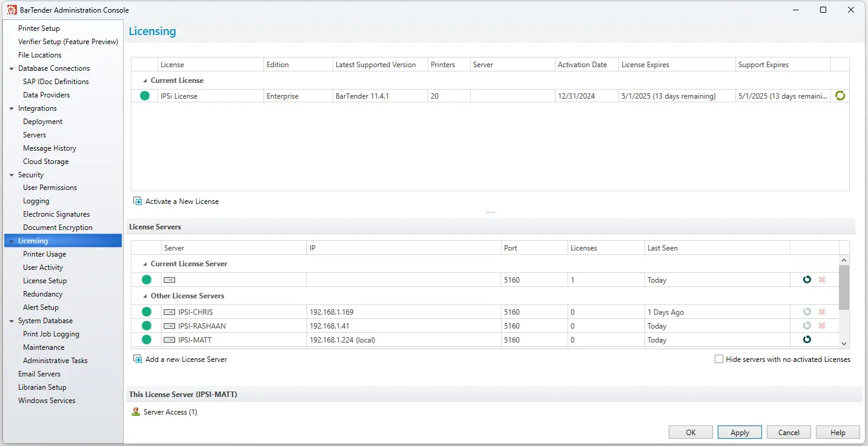Click Activate a New License link

click(x=182, y=202)
